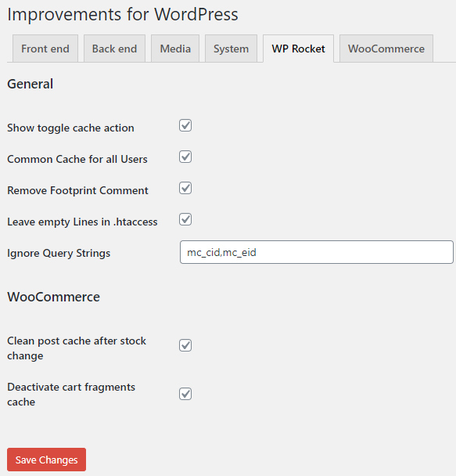Click the Common Cache for all Users label

click(77, 159)
